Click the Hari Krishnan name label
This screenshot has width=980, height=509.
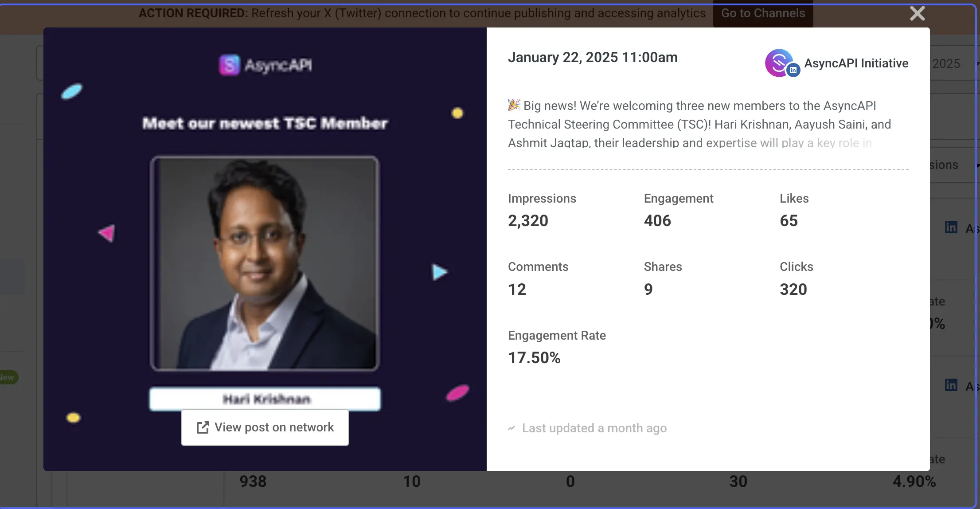pyautogui.click(x=265, y=399)
